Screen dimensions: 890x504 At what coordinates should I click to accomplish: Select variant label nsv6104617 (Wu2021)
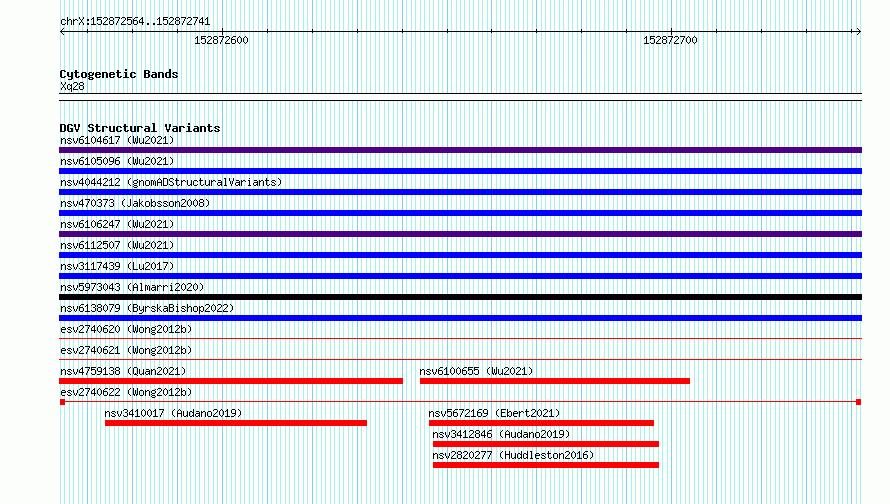pyautogui.click(x=117, y=140)
